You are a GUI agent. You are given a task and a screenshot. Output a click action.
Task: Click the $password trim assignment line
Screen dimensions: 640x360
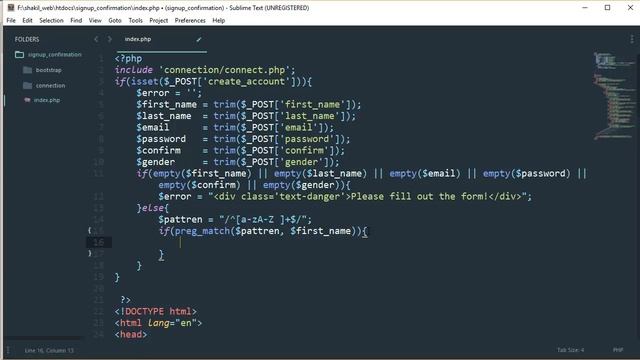click(x=243, y=139)
